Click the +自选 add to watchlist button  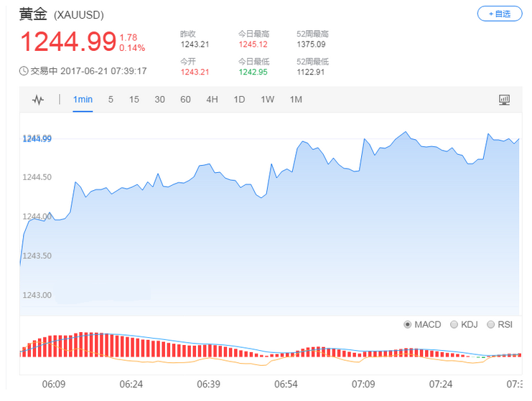click(499, 14)
